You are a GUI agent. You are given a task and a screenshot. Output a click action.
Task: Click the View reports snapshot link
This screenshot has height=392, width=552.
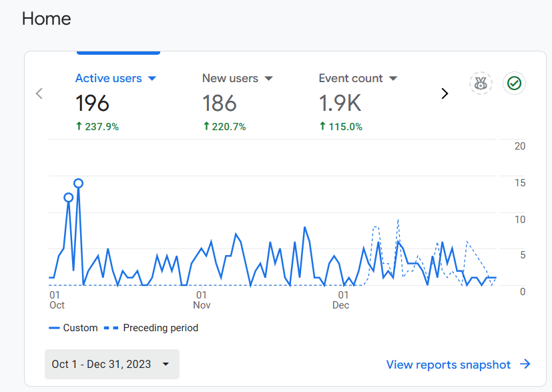click(x=459, y=365)
